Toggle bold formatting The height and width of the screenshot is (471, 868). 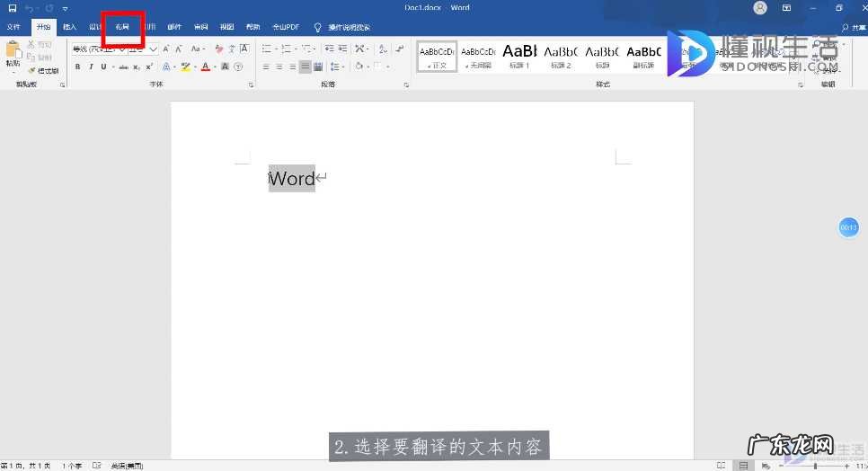(x=77, y=67)
